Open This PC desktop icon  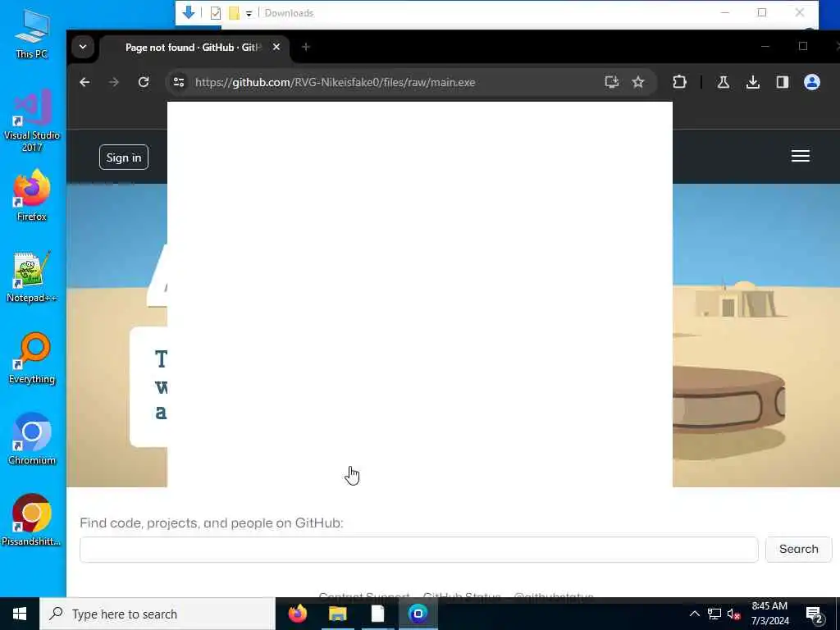point(32,33)
